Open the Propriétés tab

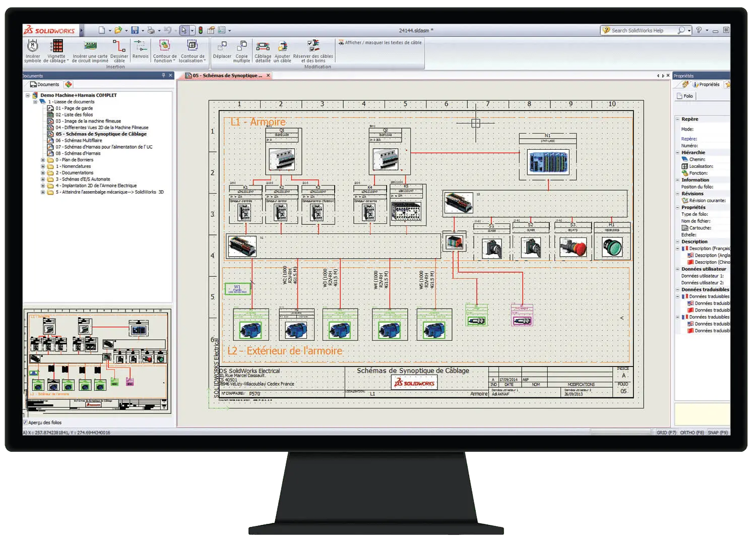click(706, 85)
